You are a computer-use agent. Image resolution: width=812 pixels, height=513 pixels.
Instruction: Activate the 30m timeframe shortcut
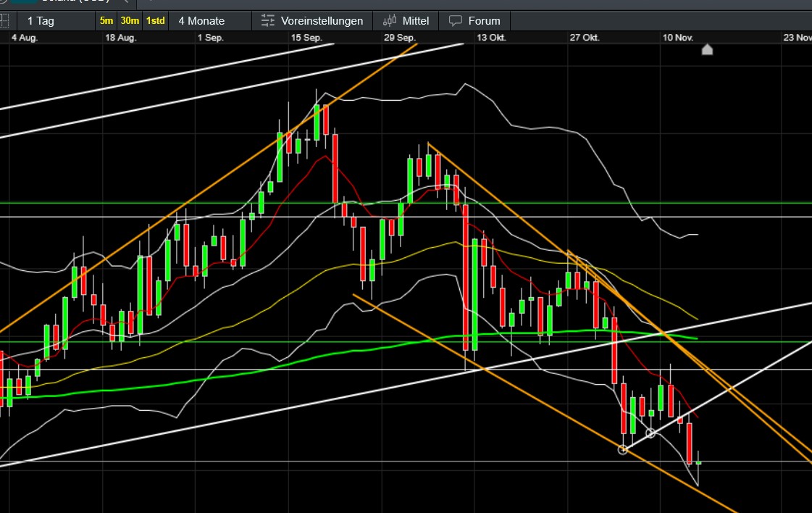pyautogui.click(x=130, y=20)
